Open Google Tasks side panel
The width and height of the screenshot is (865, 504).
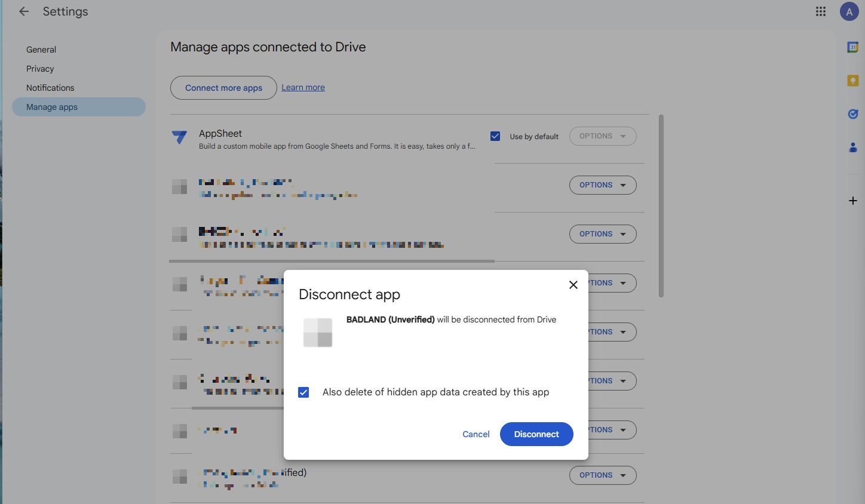853,113
